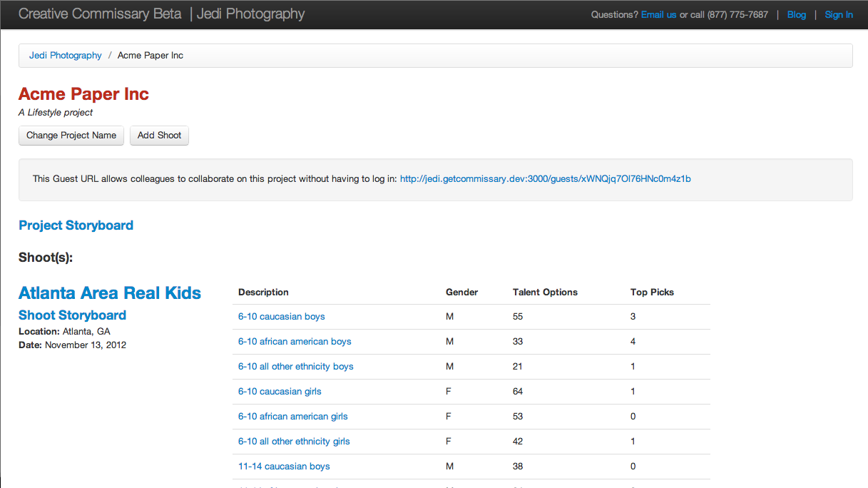Click the Change Project Name button
The height and width of the screenshot is (488, 868).
coord(71,136)
